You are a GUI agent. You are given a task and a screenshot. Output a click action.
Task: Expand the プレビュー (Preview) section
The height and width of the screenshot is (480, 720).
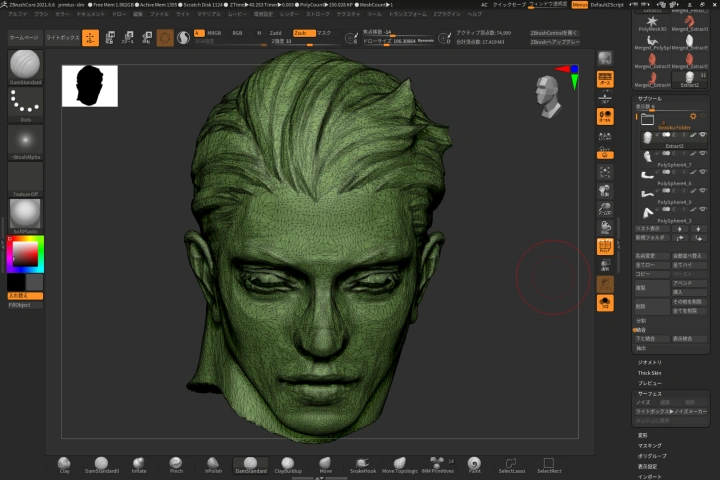(x=649, y=384)
